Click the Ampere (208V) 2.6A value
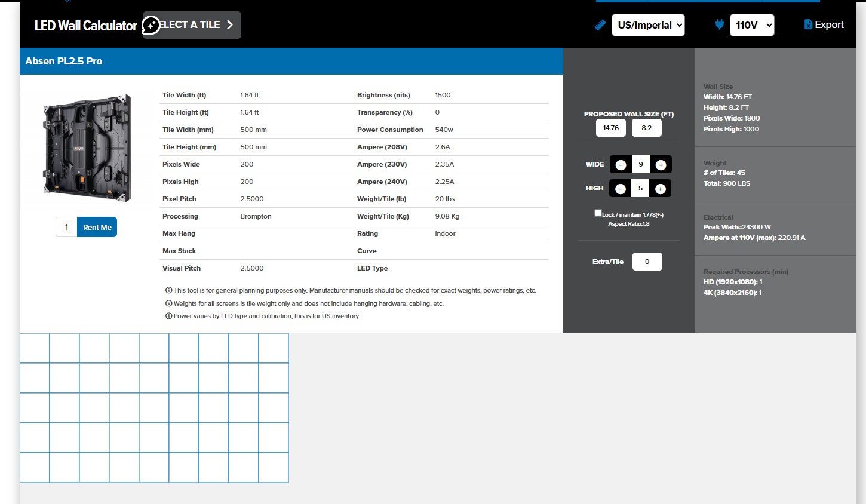Image resolution: width=866 pixels, height=504 pixels. pos(443,147)
